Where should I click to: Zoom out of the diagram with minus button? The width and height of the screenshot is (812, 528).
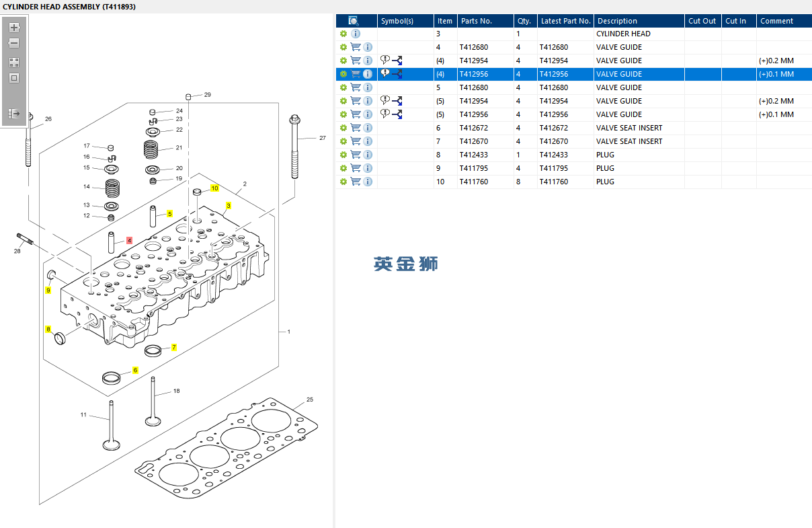[13, 44]
